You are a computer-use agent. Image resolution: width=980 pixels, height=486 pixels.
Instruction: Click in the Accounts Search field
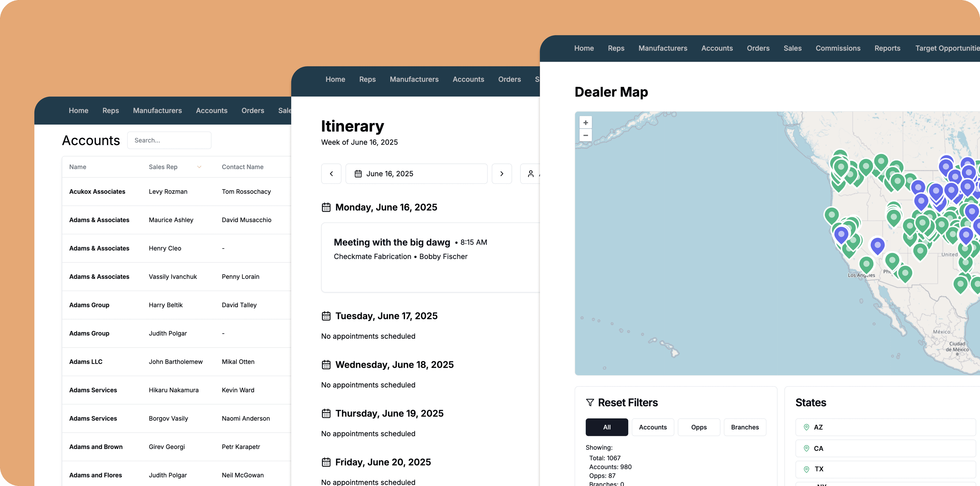(169, 140)
